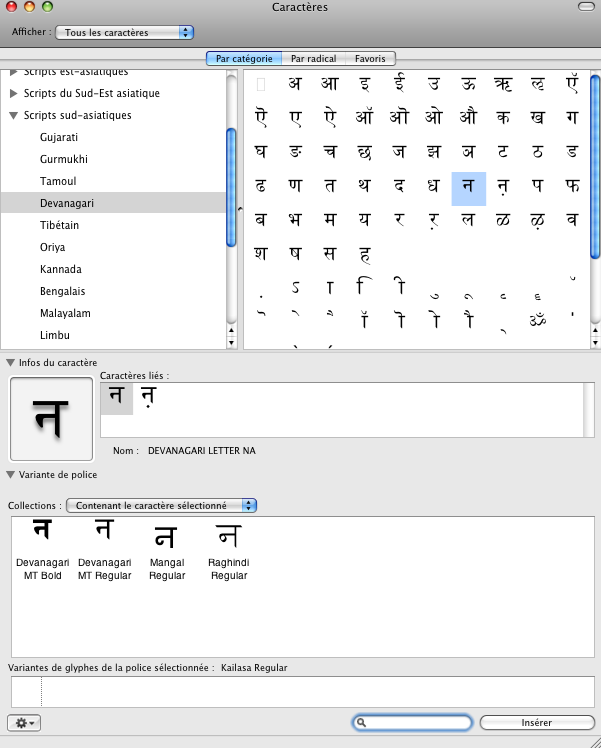Select Devanagari MT Regular font variant
Image resolution: width=601 pixels, height=748 pixels.
[104, 549]
